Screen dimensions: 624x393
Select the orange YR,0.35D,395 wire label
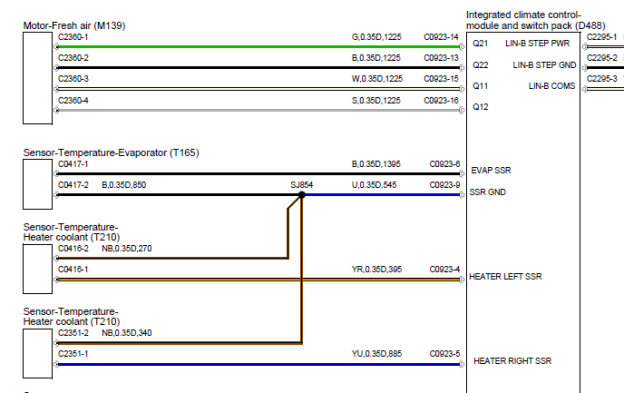(377, 270)
